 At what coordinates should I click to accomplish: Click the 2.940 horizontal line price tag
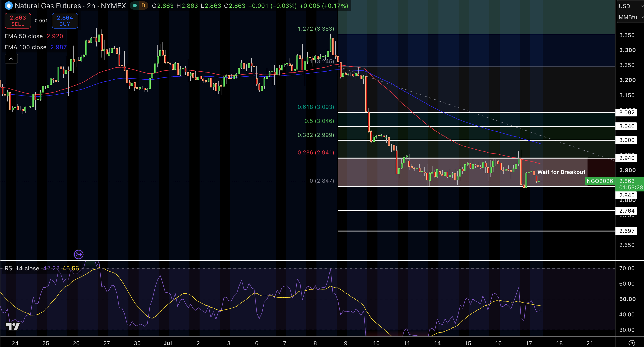click(x=626, y=158)
